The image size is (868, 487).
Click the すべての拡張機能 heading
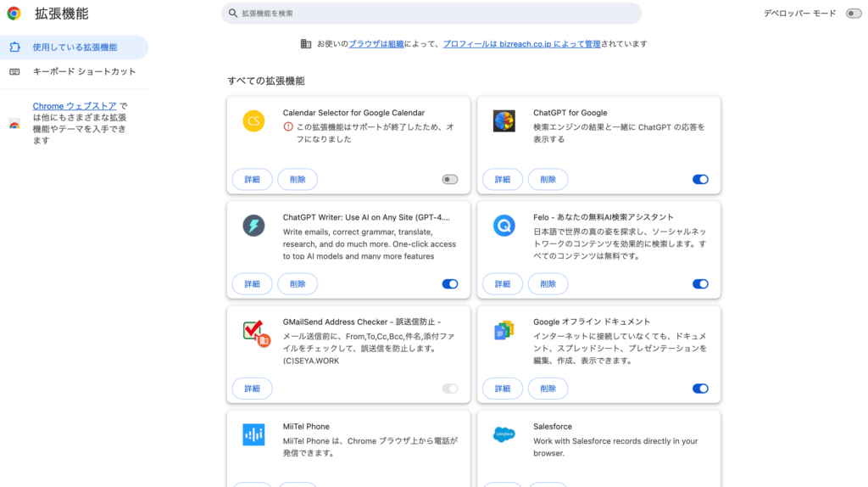point(265,81)
